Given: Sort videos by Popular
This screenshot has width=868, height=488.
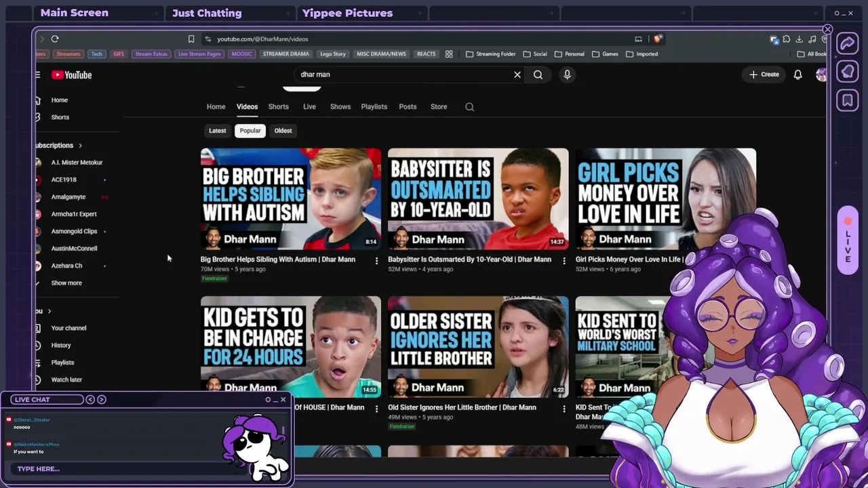Looking at the screenshot, I should click(x=250, y=131).
